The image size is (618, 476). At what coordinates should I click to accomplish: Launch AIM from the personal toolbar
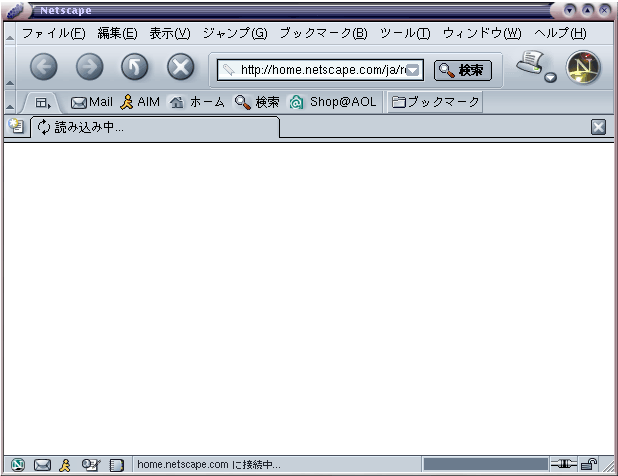click(140, 102)
